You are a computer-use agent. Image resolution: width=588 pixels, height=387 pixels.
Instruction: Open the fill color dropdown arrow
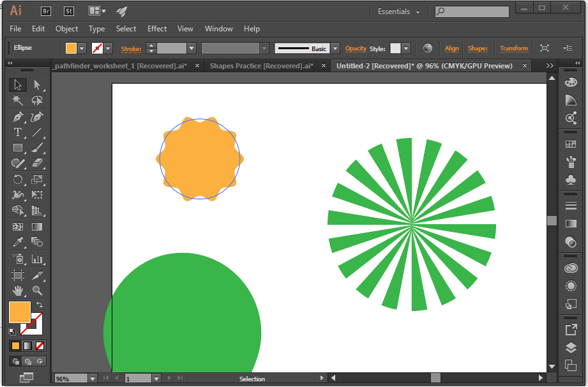click(82, 49)
